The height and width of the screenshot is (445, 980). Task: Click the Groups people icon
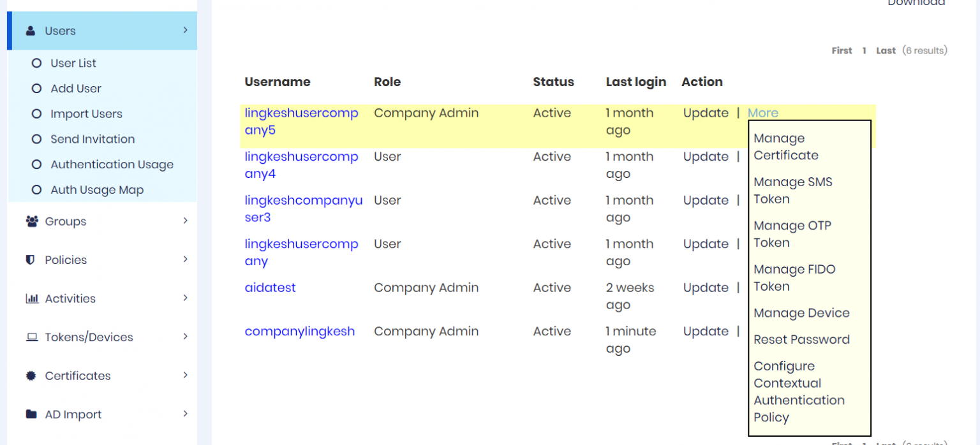[x=31, y=221]
